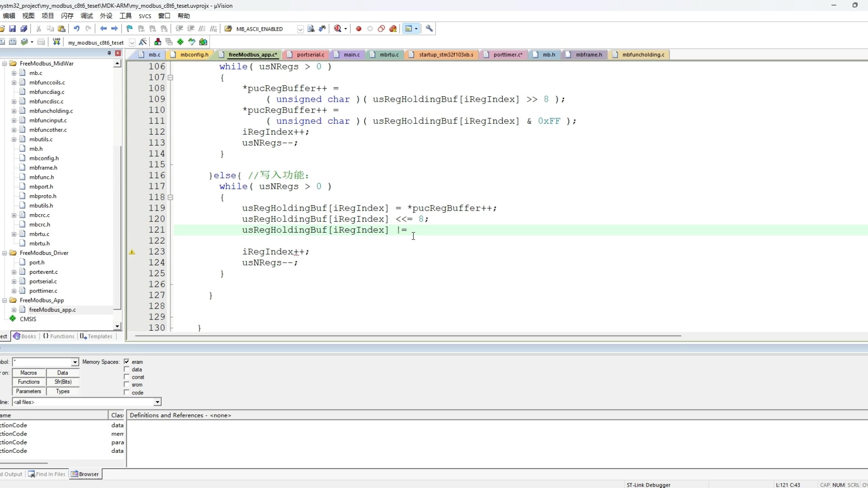868x488 pixels.
Task: Click the Sfr(Bits) filter button
Action: pyautogui.click(x=63, y=382)
